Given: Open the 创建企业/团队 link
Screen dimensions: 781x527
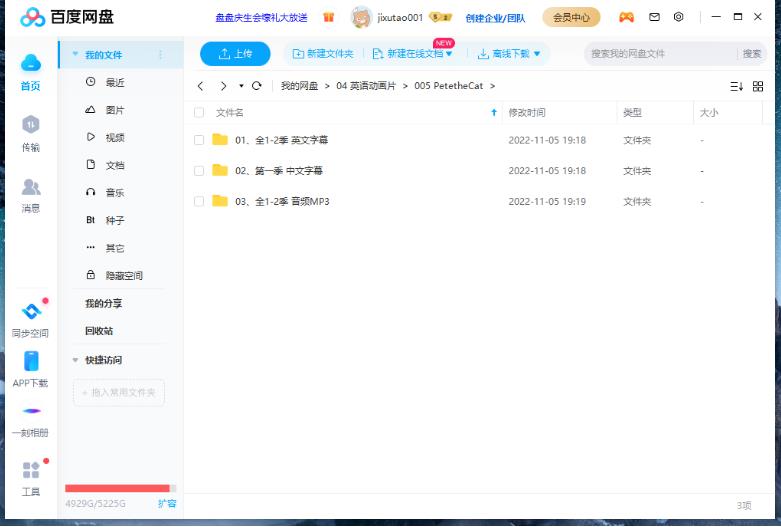Looking at the screenshot, I should (495, 18).
